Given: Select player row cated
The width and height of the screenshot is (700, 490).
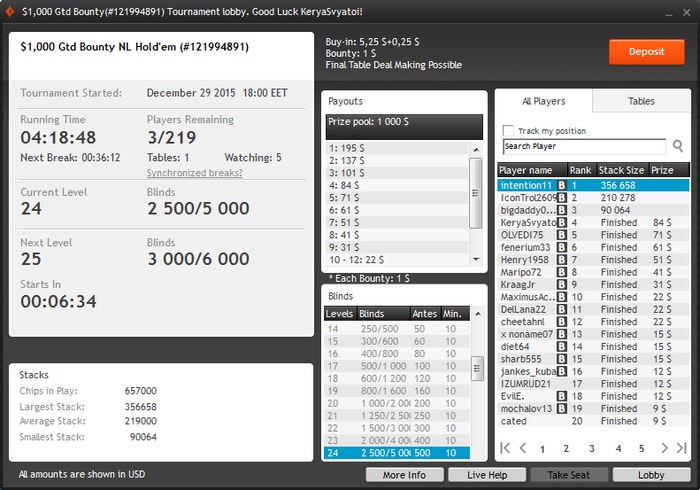Looking at the screenshot, I should click(593, 421).
